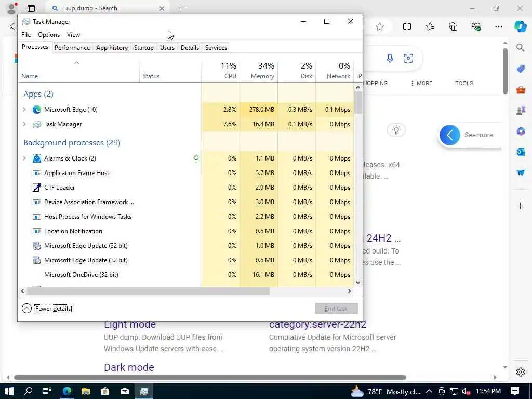Image resolution: width=532 pixels, height=399 pixels.
Task: Open the View menu in Task Manager
Action: click(73, 35)
